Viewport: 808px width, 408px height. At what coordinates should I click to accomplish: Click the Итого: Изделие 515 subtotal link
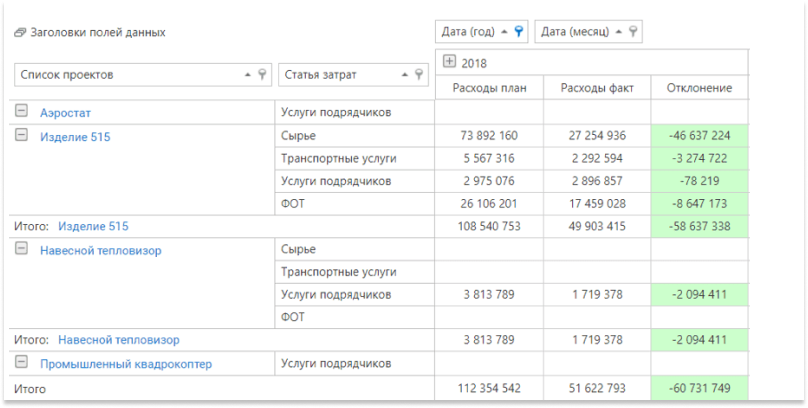[x=93, y=227]
